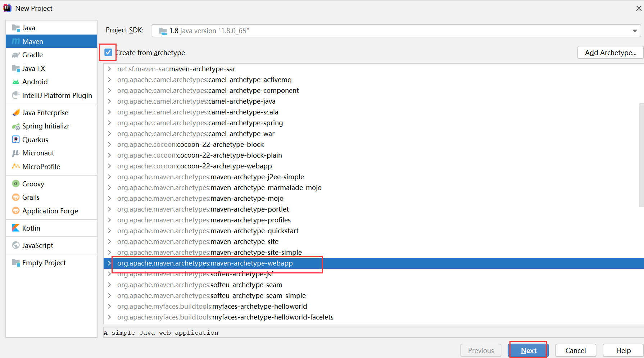Click Add Archetype button
Image resolution: width=644 pixels, height=358 pixels.
611,53
